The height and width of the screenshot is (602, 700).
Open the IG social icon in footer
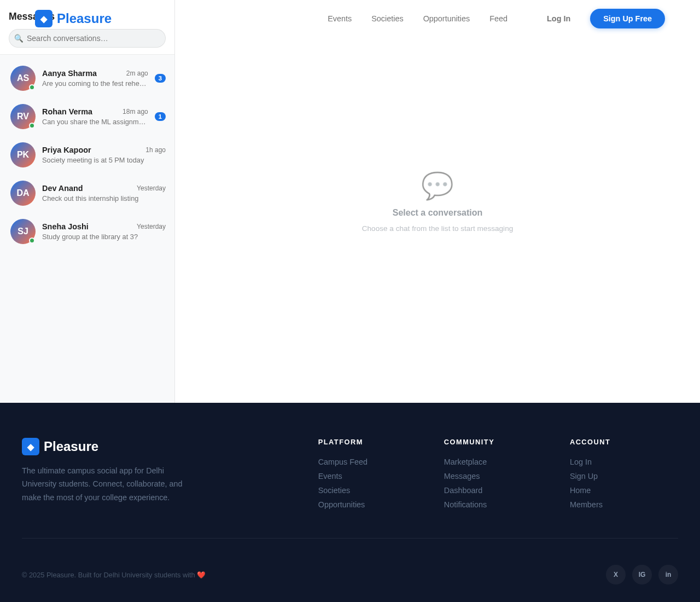(642, 575)
